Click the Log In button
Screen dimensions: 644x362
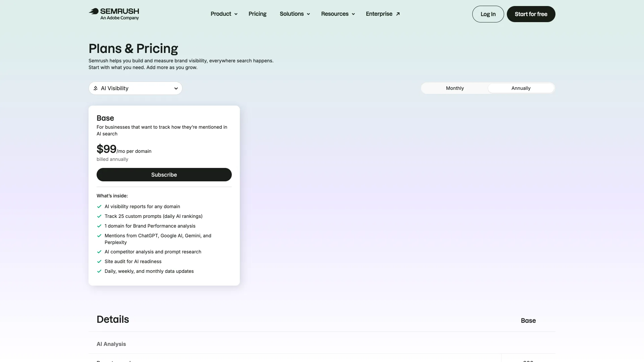[488, 14]
